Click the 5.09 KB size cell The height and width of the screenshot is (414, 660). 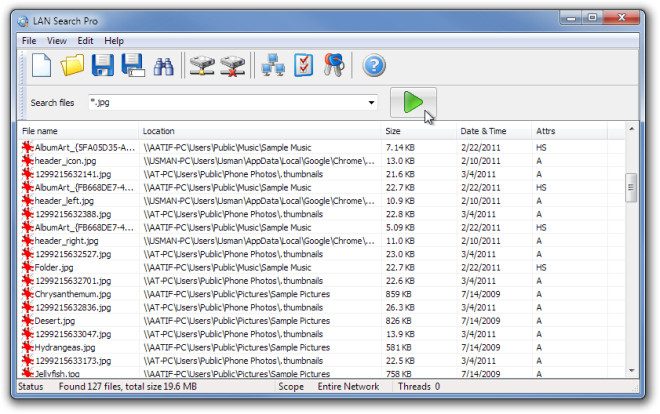tap(400, 228)
